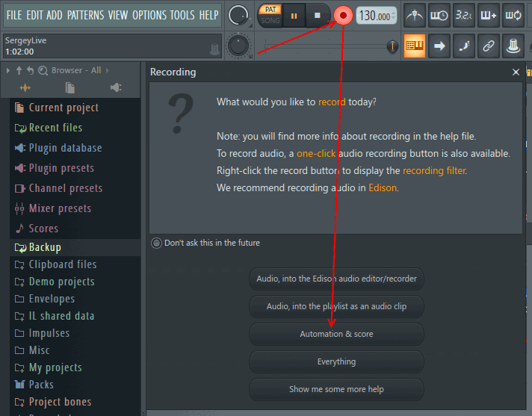The width and height of the screenshot is (532, 416).
Task: Click the red record button
Action: (x=344, y=15)
